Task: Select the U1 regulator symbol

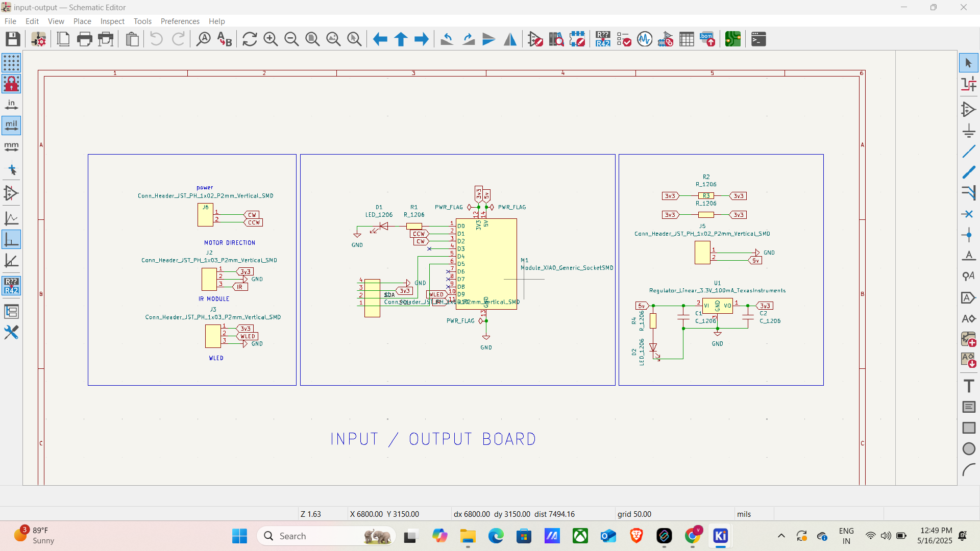Action: pyautogui.click(x=717, y=306)
